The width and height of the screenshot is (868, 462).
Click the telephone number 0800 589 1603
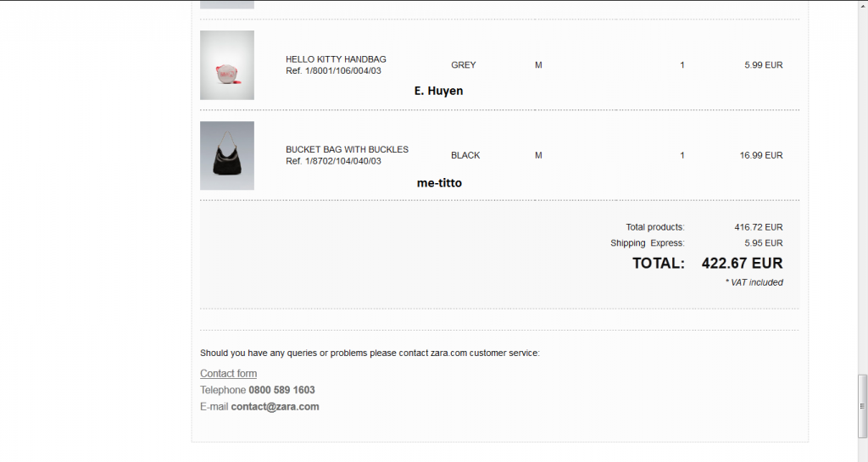click(x=281, y=390)
